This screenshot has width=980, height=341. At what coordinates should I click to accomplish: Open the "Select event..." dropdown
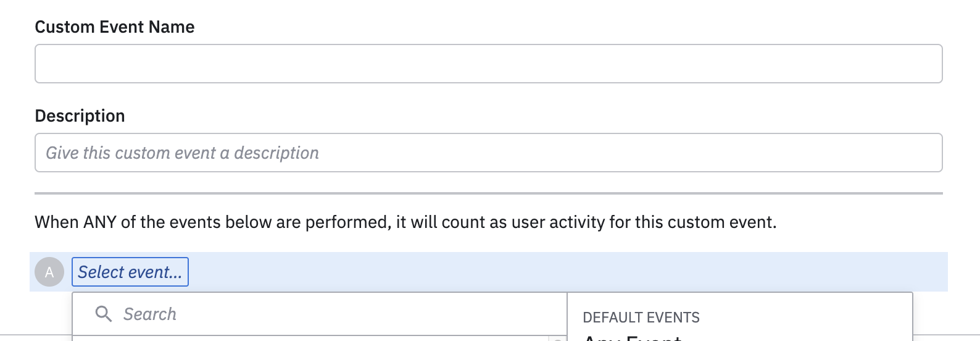point(130,272)
